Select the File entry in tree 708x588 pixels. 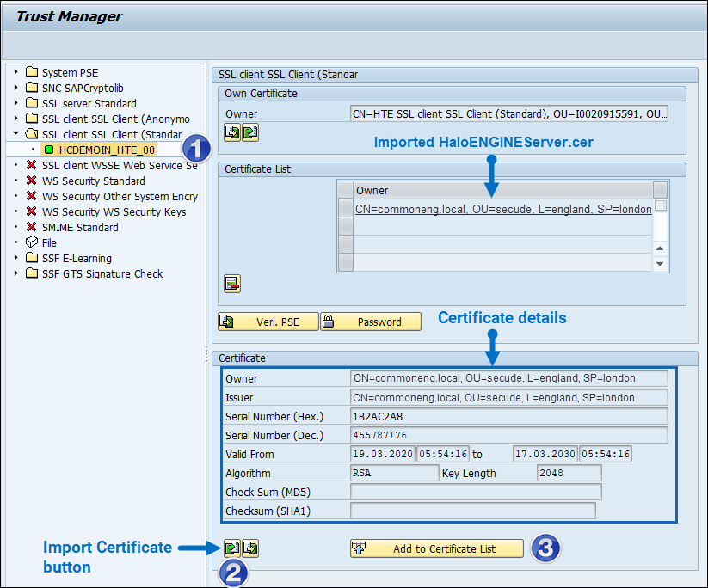click(49, 242)
